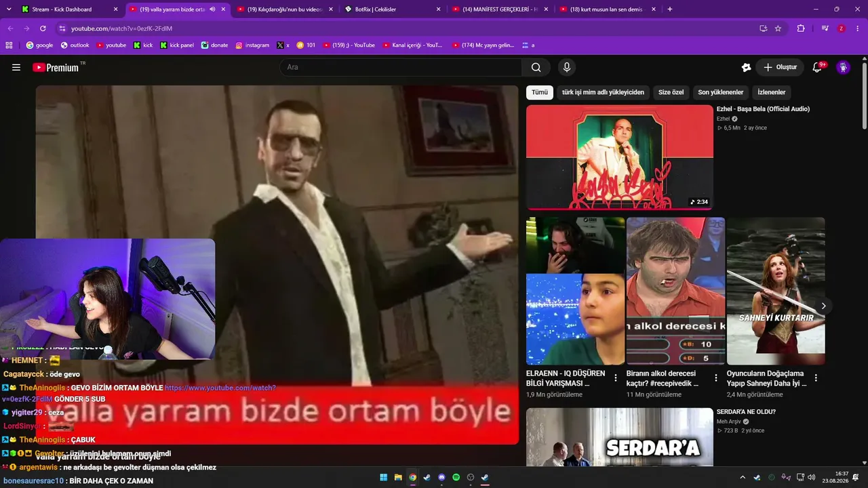
Task: Click the address bar URL
Action: pyautogui.click(x=121, y=28)
